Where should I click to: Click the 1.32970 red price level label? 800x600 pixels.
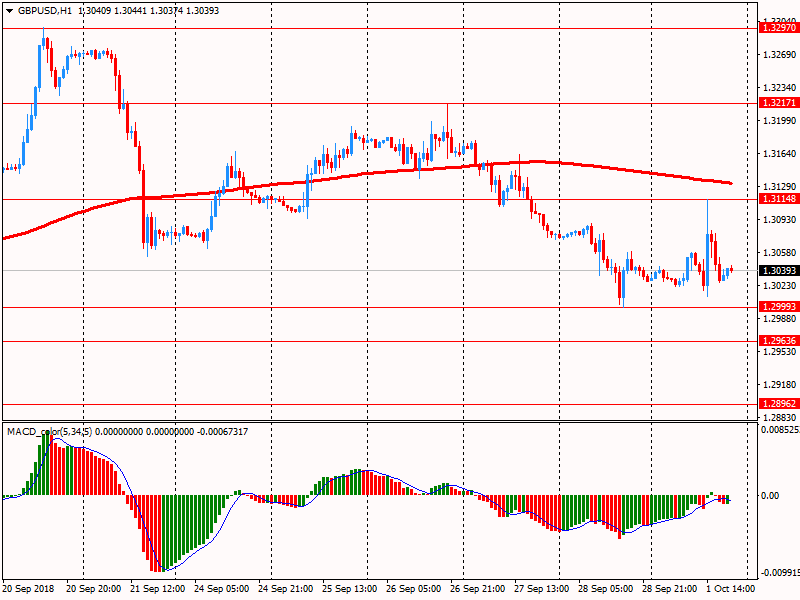point(778,28)
